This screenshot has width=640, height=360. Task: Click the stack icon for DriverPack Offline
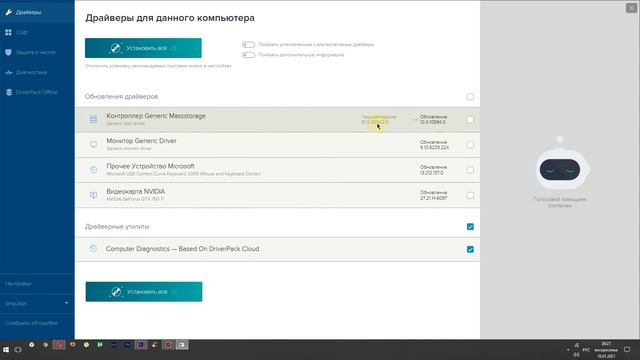coord(9,92)
